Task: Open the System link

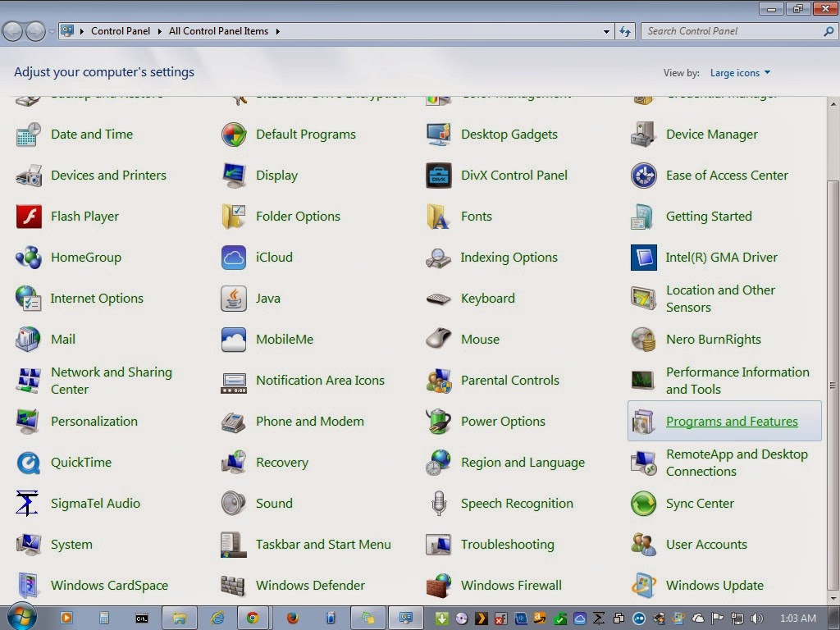Action: pyautogui.click(x=71, y=545)
